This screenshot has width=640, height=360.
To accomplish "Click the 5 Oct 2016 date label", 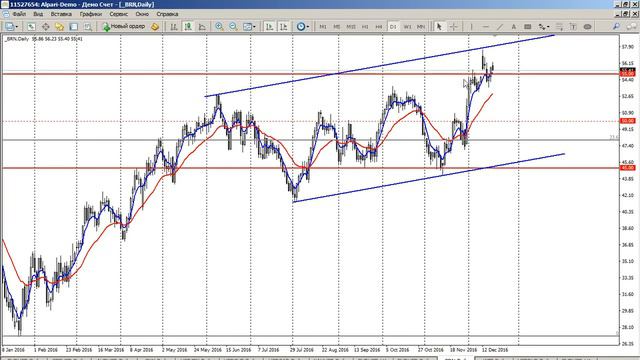I will [398, 350].
